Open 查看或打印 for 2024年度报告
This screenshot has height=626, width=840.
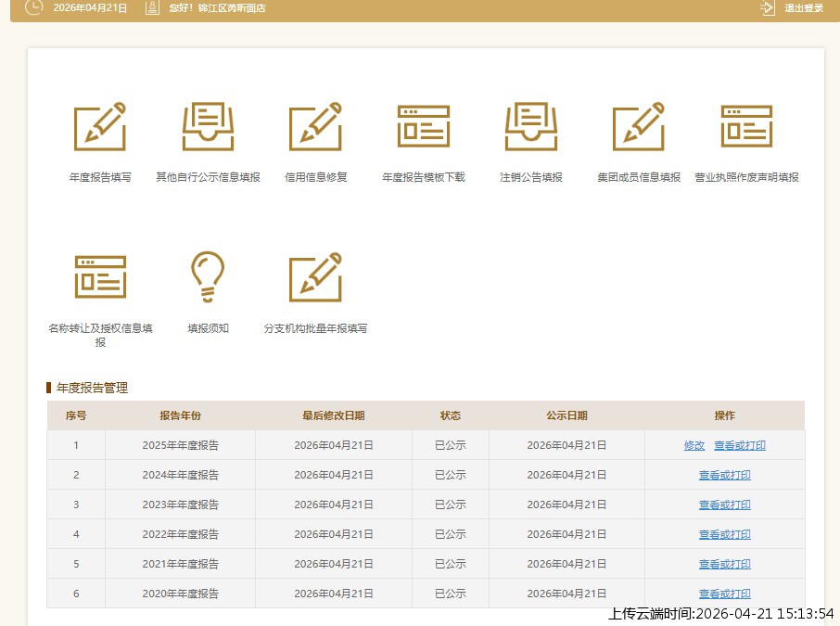tap(725, 475)
